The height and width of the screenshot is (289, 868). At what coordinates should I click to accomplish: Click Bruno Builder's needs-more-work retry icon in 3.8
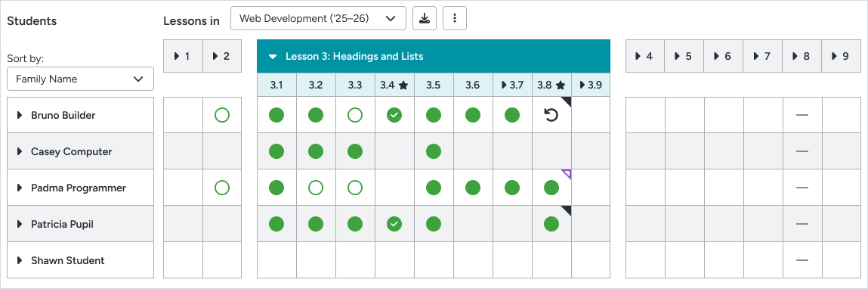point(551,116)
